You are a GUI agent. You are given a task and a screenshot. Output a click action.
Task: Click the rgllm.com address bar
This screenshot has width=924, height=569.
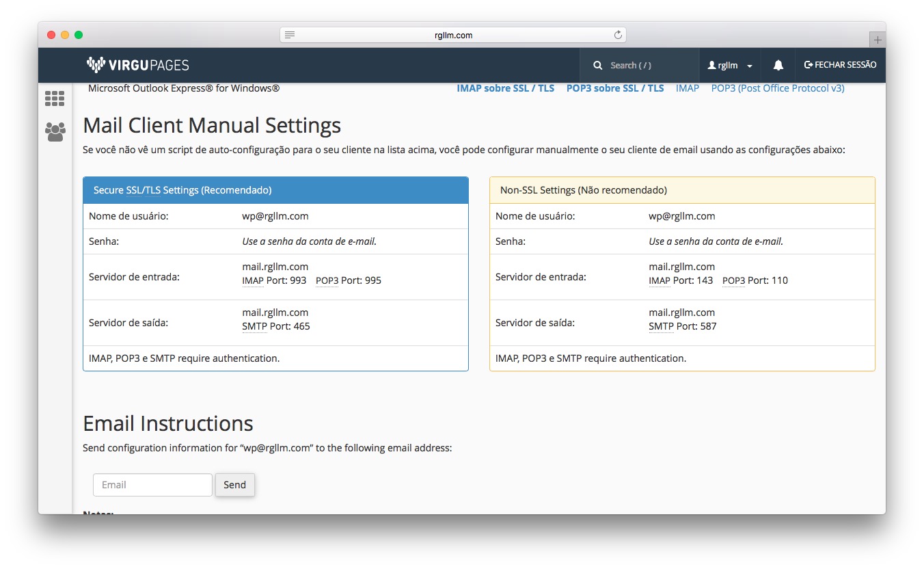453,35
